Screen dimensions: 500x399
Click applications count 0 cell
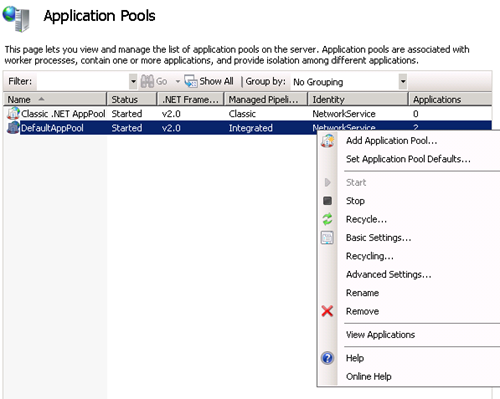pyautogui.click(x=416, y=114)
